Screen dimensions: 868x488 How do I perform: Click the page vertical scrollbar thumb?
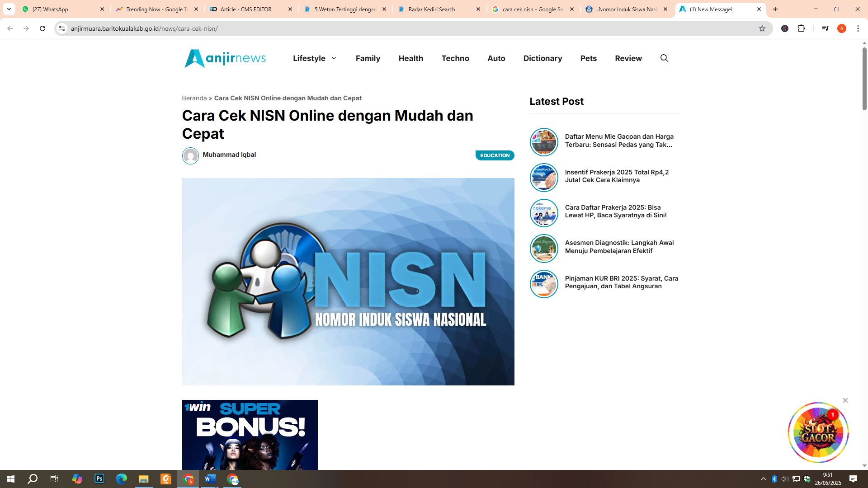[x=864, y=78]
